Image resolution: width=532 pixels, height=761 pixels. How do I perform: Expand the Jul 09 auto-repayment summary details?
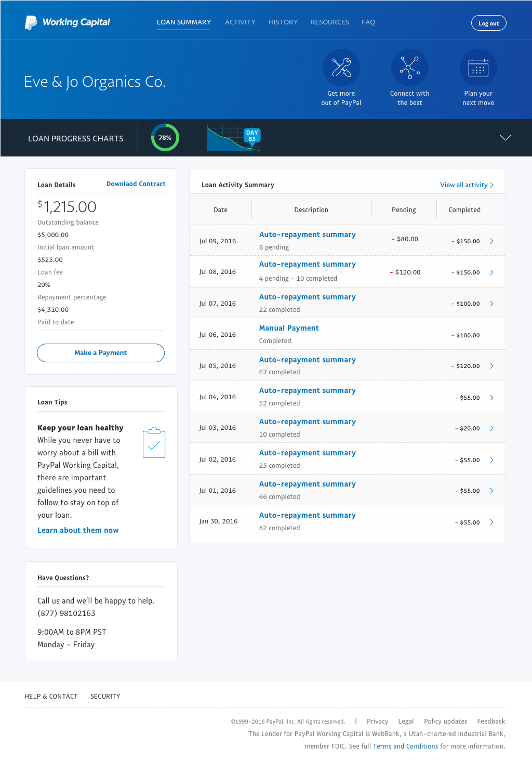[x=491, y=241]
